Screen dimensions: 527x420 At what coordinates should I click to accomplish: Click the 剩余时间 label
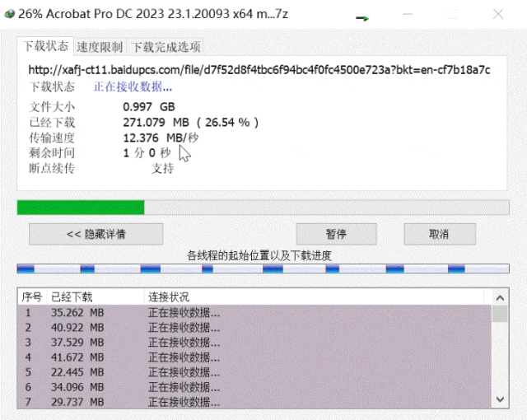(52, 153)
